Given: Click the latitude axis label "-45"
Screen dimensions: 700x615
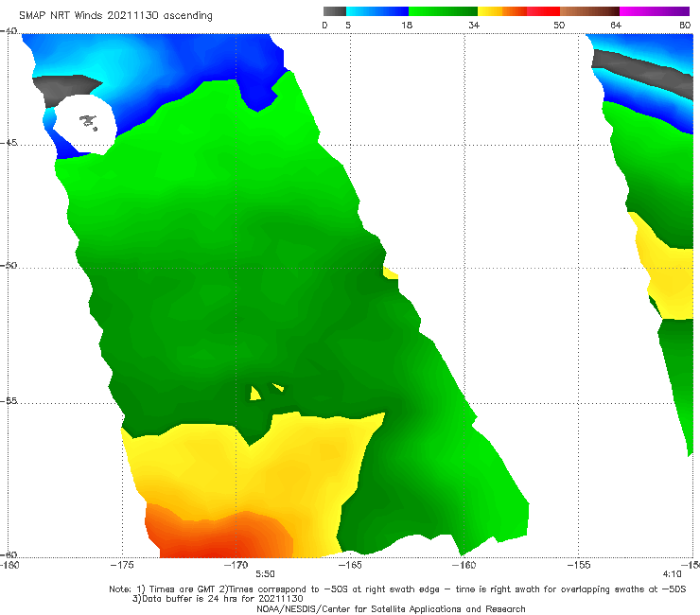Looking at the screenshot, I should 9,143.
